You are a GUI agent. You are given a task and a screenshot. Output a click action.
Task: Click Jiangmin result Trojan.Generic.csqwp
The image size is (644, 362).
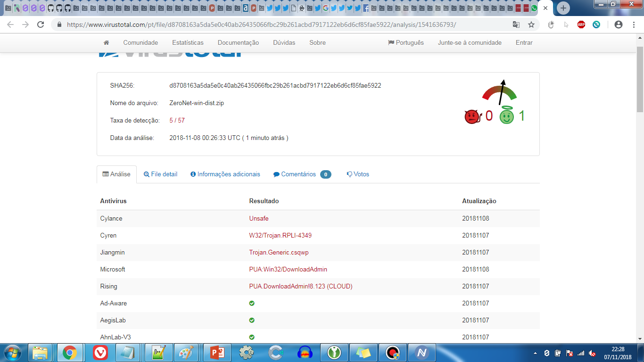click(x=279, y=253)
